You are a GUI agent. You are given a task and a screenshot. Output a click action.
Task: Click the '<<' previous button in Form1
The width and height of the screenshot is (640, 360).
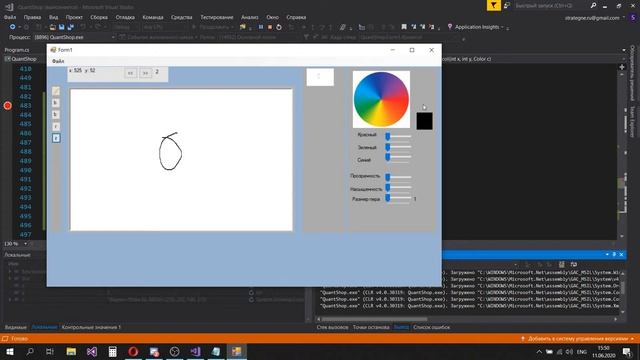click(131, 73)
